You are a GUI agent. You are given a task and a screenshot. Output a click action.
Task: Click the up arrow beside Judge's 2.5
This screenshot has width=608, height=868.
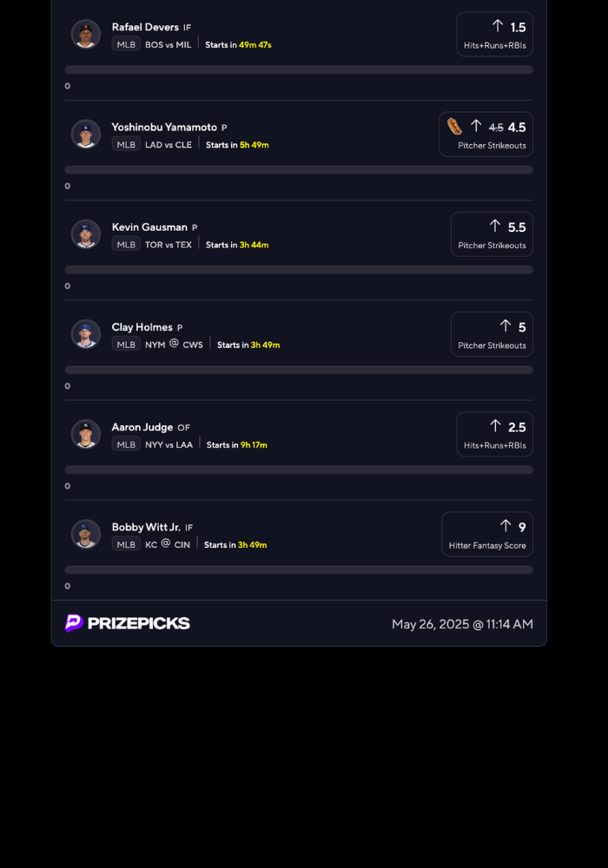(495, 425)
